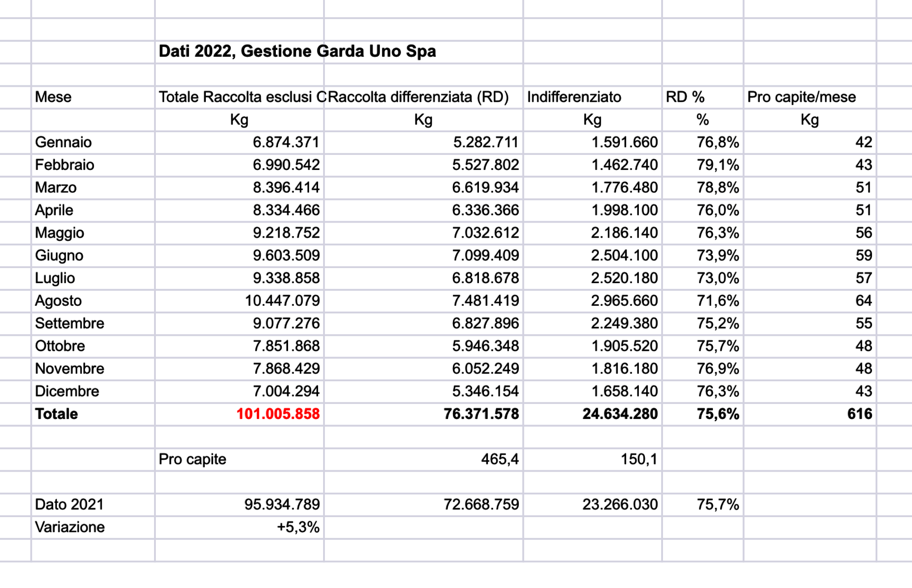The height and width of the screenshot is (588, 912).
Task: Select Luglio RD percentage 73,0%
Action: [x=718, y=278]
